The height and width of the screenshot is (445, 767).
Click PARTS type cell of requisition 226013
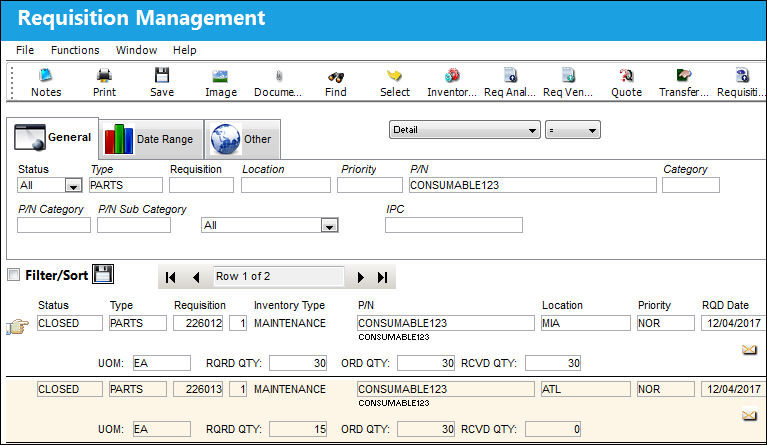point(137,389)
